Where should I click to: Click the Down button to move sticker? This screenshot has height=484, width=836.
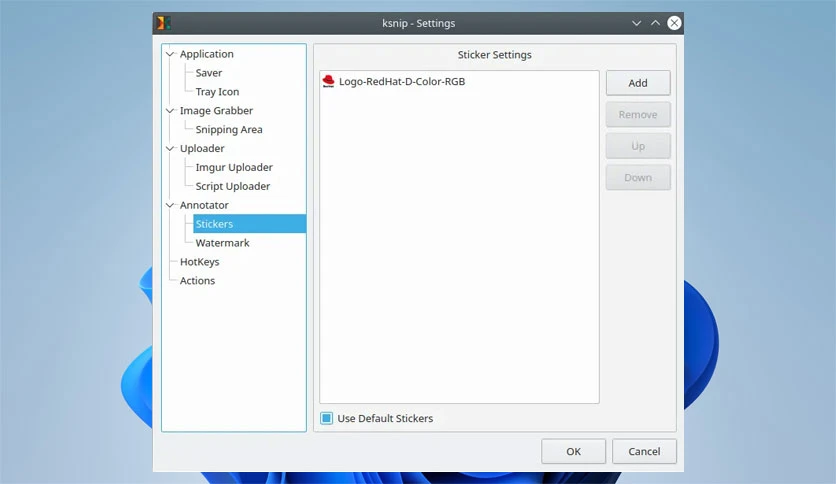click(638, 178)
